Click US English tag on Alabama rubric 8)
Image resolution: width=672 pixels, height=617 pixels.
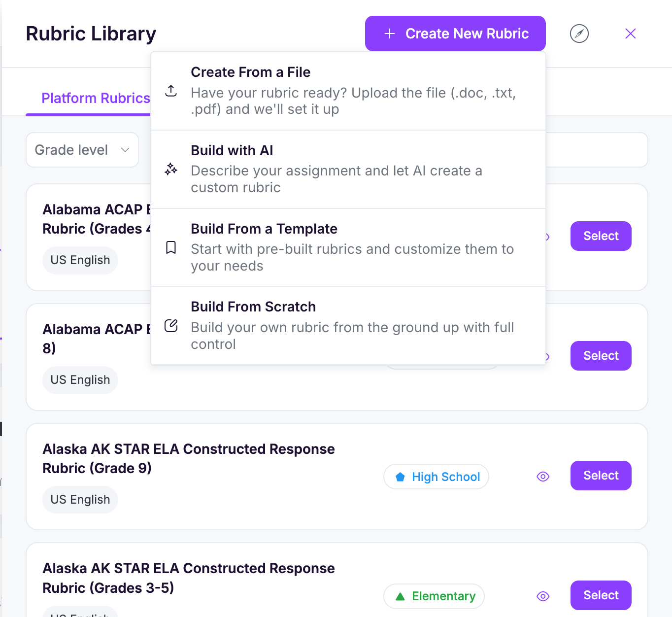[80, 380]
